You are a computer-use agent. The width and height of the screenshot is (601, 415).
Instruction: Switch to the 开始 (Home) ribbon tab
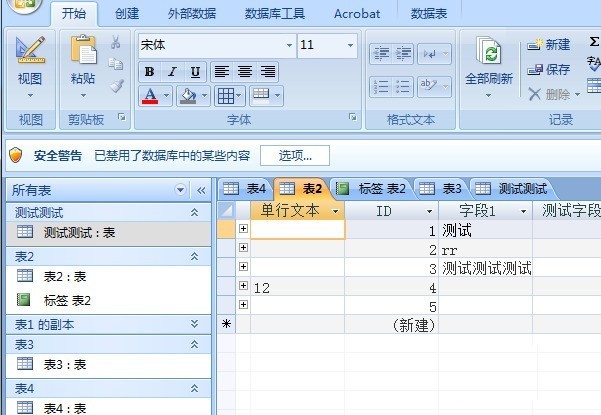[74, 13]
